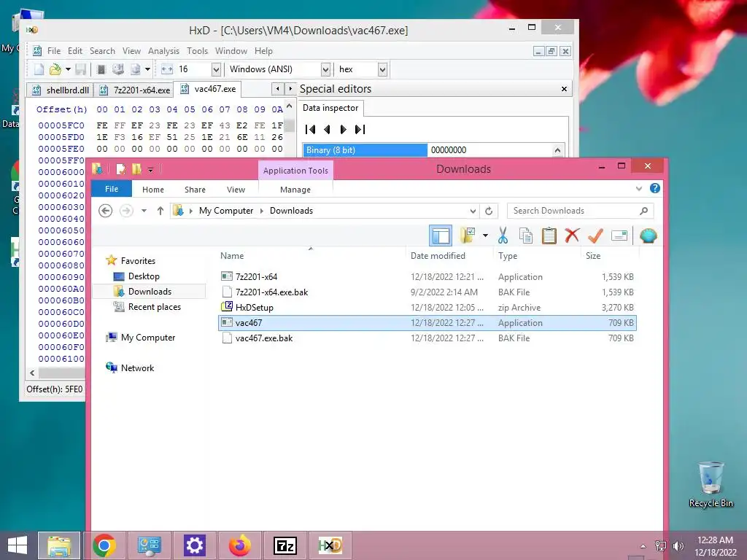This screenshot has width=747, height=560.
Task: Open the disk image dropdown arrow in HxD
Action: pos(147,69)
